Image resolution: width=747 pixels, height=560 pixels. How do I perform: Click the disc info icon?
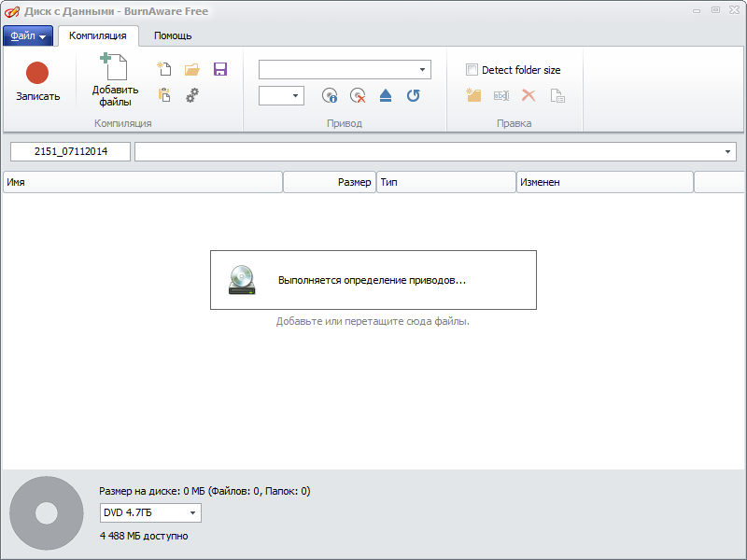tap(329, 95)
